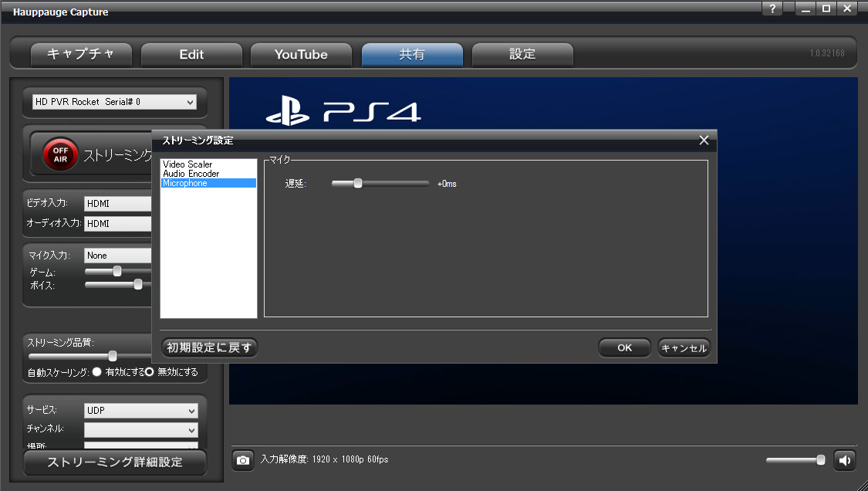Open the Edit tab

tap(191, 54)
